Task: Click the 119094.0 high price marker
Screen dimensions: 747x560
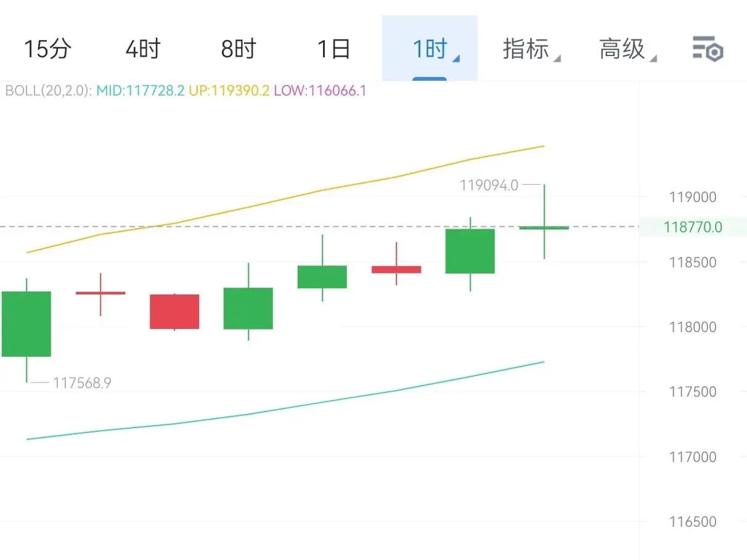Action: [489, 185]
